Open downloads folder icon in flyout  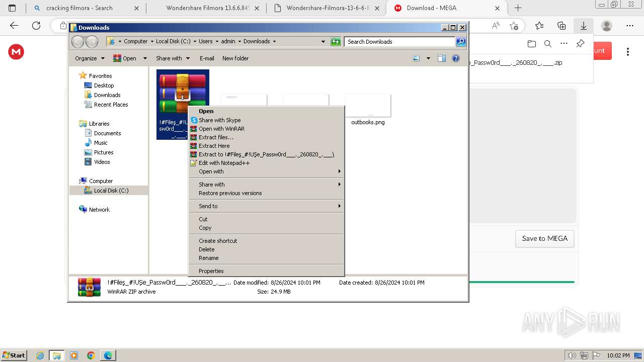(532, 44)
